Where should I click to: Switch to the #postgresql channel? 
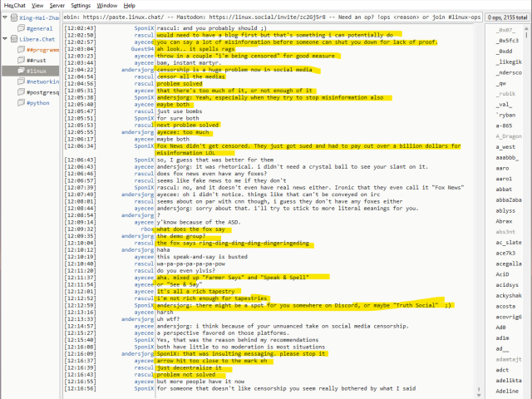[x=42, y=92]
